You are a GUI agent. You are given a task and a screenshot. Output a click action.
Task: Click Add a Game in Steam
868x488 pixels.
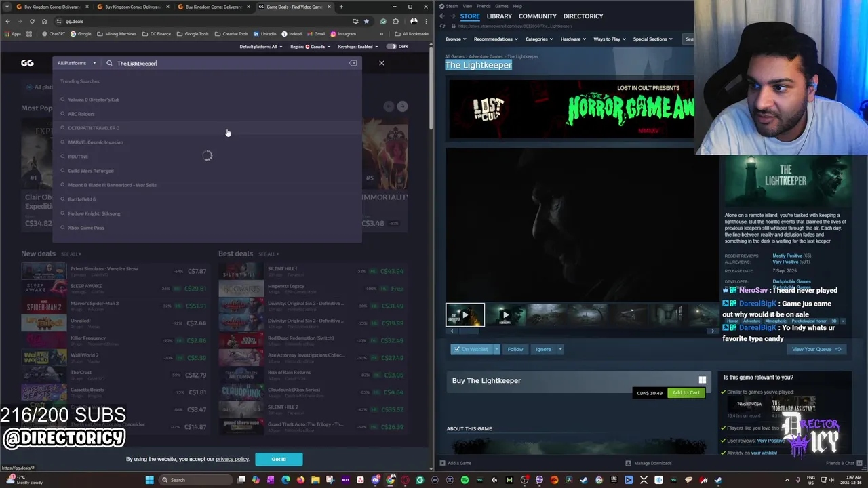click(455, 463)
